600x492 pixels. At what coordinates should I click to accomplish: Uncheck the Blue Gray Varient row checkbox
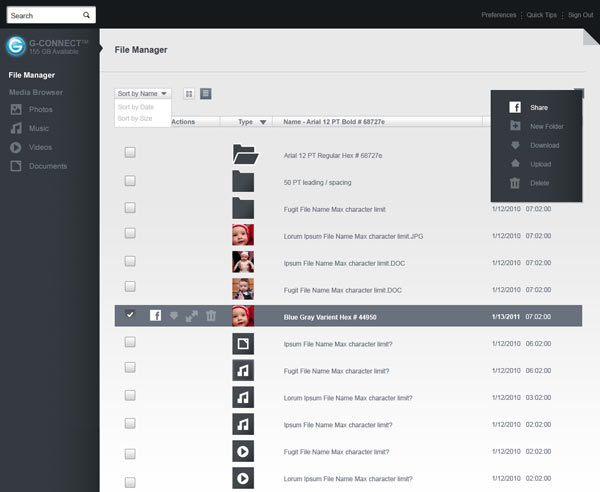click(130, 315)
